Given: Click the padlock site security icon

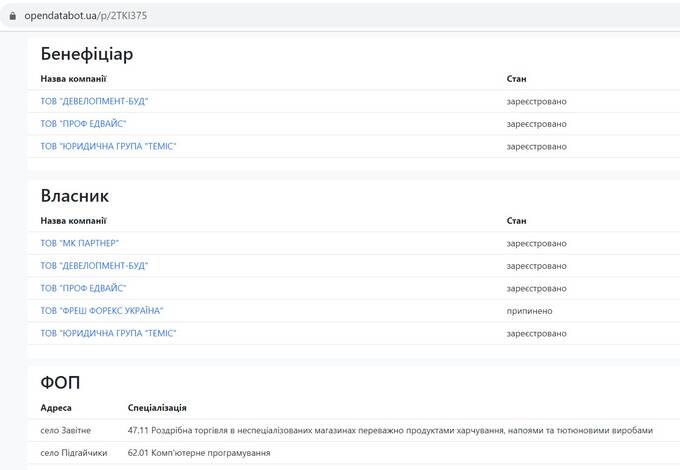Looking at the screenshot, I should pos(13,16).
